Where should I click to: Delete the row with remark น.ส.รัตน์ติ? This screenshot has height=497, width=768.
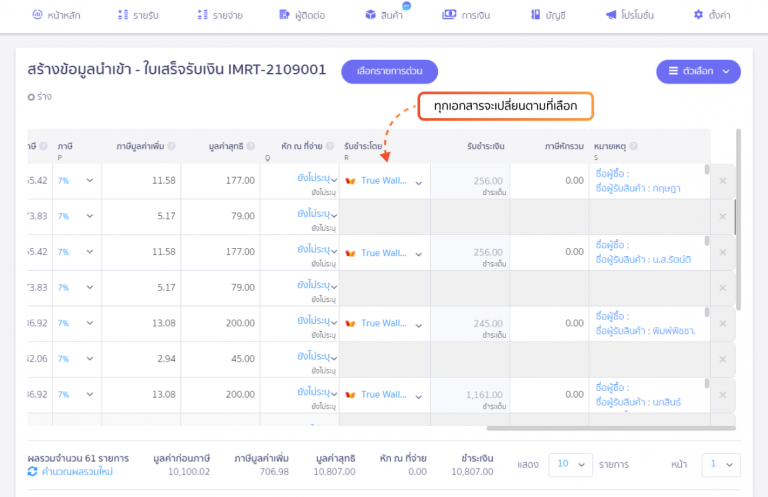(722, 253)
